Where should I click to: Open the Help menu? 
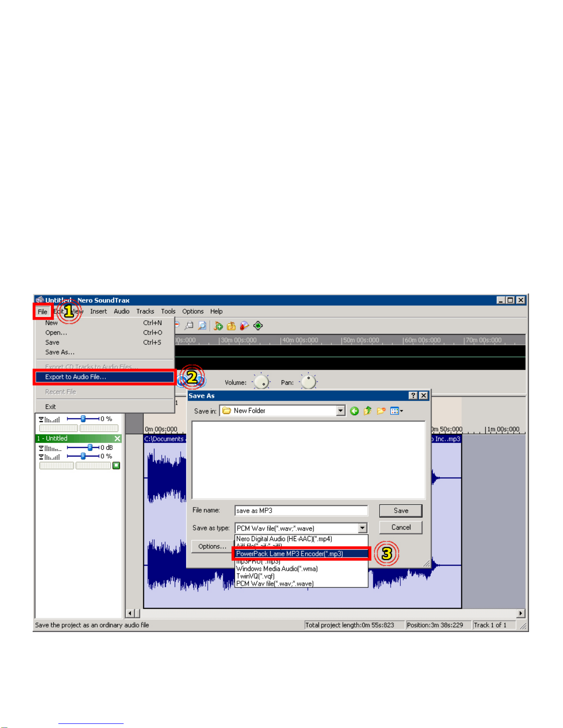pyautogui.click(x=216, y=311)
